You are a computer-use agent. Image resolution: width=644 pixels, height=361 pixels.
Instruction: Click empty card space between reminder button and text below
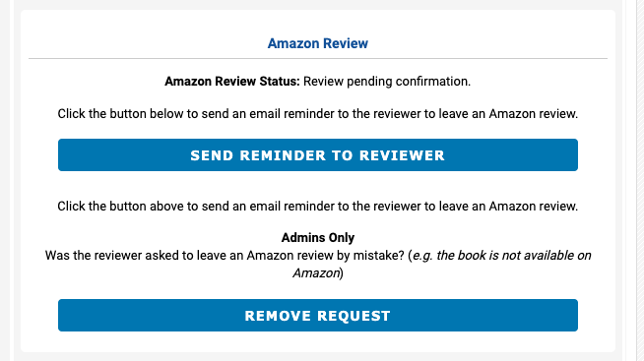click(318, 185)
